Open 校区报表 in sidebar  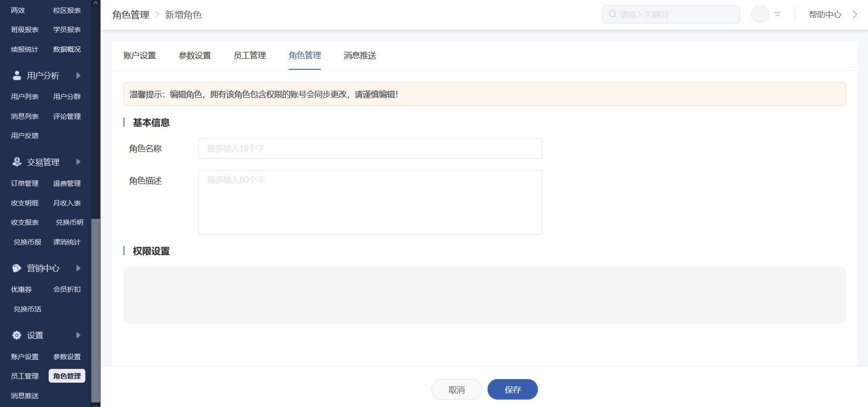pos(67,10)
